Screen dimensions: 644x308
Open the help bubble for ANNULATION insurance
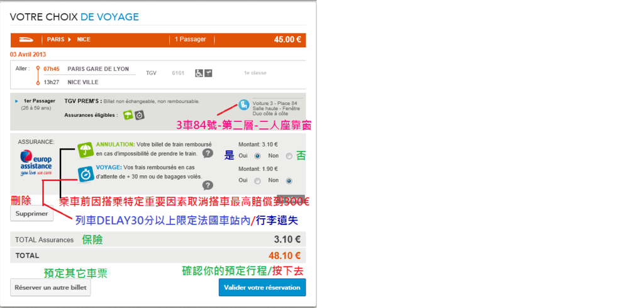point(208,153)
